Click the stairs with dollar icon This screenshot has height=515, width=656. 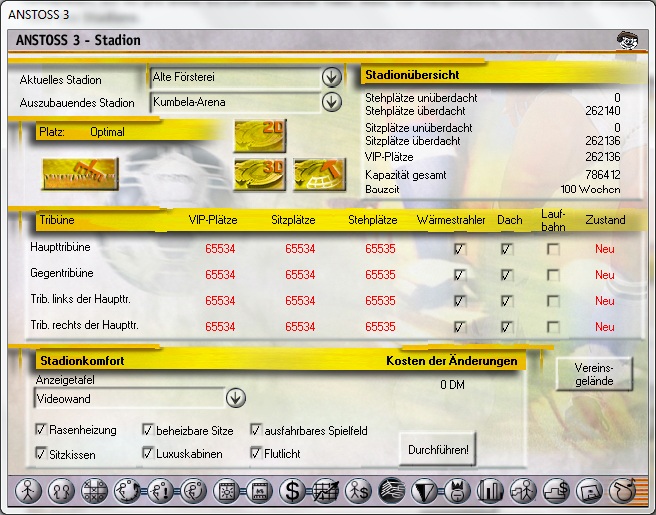tap(556, 490)
